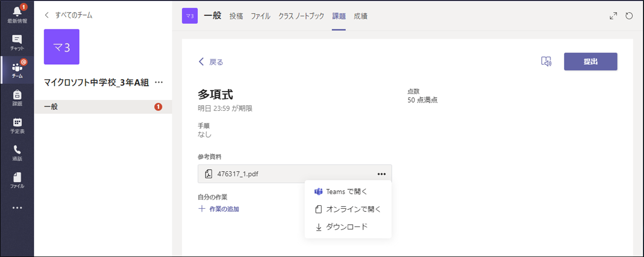644x257 pixels.
Task: Switch to the クラス ノートブック tab
Action: (301, 16)
